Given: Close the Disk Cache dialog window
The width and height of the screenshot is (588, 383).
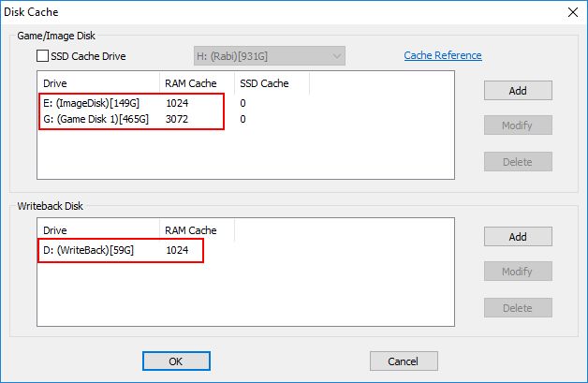Looking at the screenshot, I should pos(573,12).
